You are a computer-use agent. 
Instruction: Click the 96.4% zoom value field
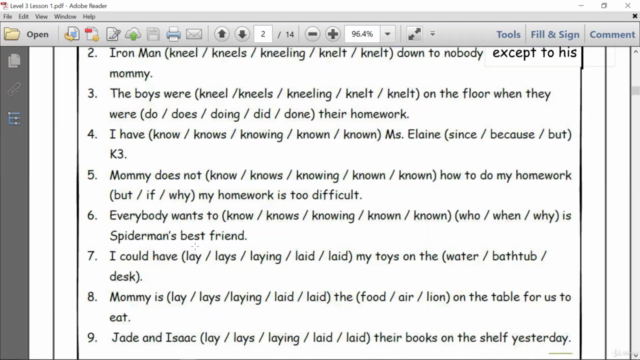click(362, 34)
